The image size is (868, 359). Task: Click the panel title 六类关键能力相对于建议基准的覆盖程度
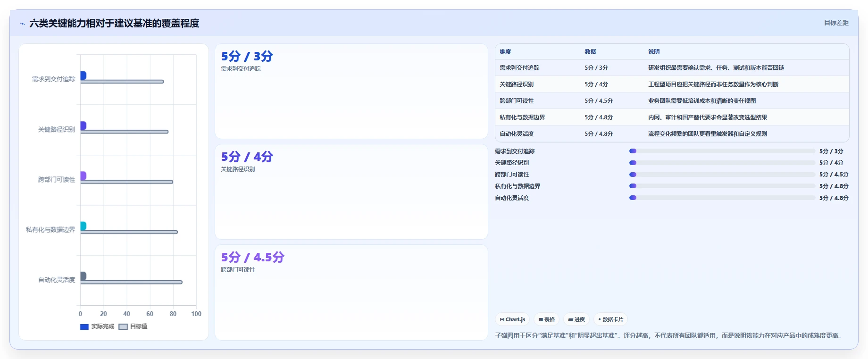point(114,23)
